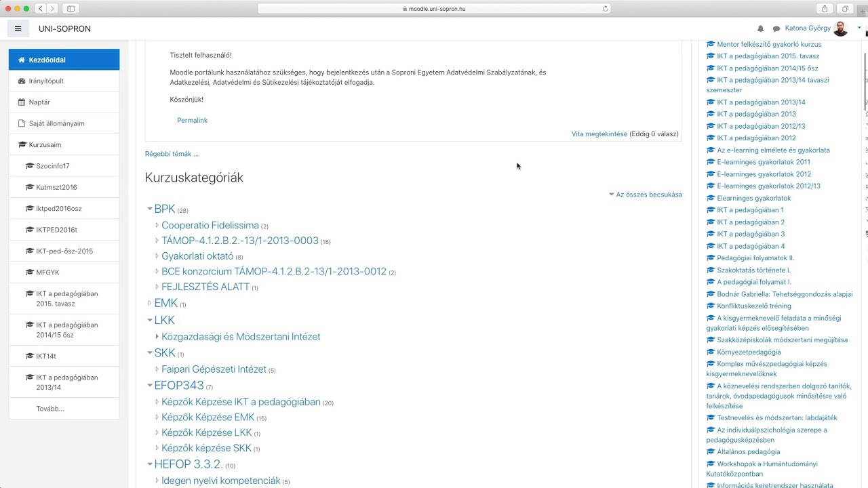
Task: Show the Safari sidebar
Action: (71, 9)
